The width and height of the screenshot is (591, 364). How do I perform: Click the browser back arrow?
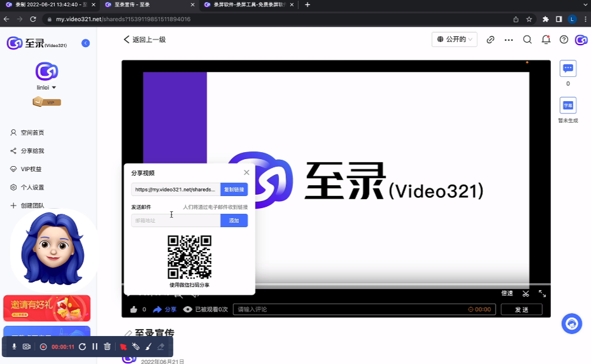6,19
